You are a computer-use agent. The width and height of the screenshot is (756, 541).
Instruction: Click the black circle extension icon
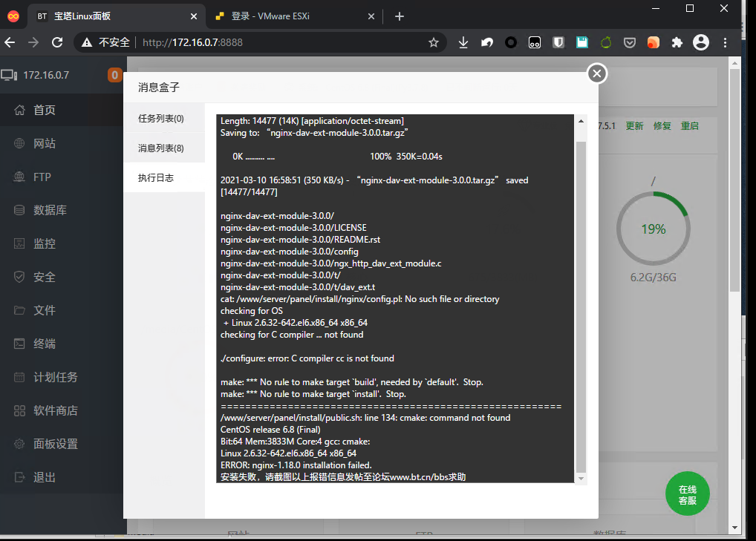click(x=511, y=42)
